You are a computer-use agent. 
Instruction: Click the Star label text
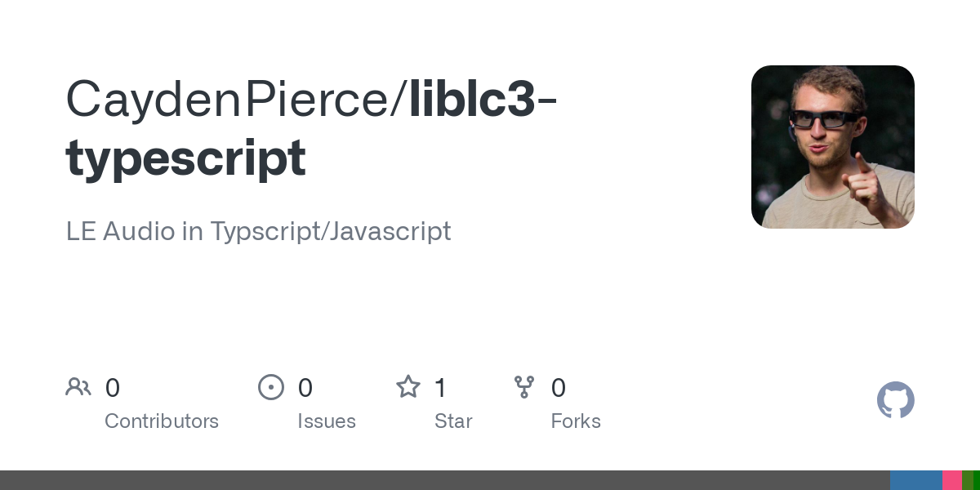coord(453,421)
